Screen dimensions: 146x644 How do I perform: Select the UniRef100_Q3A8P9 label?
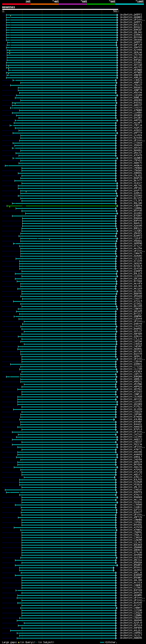(x=131, y=271)
